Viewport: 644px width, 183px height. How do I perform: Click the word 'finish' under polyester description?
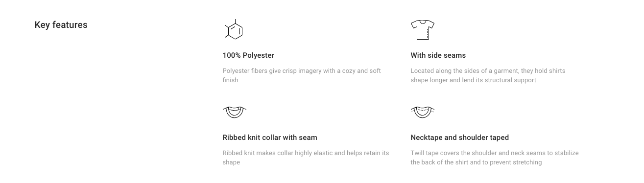[x=230, y=80]
